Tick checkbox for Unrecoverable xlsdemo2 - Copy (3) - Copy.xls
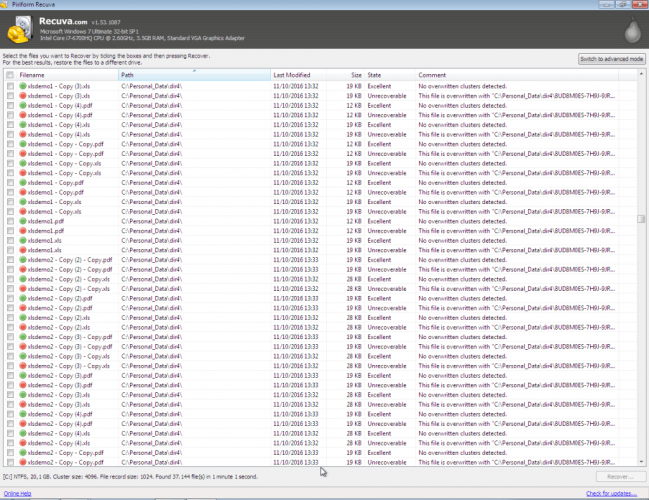Viewport: 649px width, 500px height. pyautogui.click(x=10, y=366)
